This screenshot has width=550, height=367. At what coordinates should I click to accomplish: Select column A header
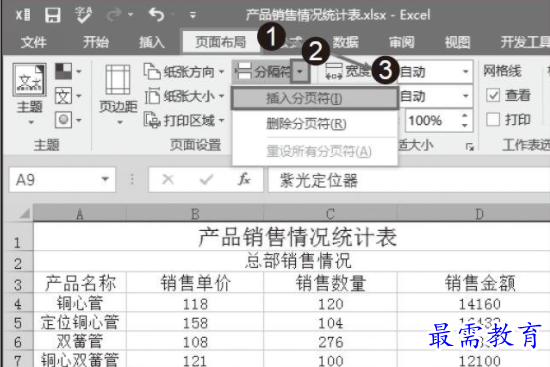pyautogui.click(x=80, y=213)
